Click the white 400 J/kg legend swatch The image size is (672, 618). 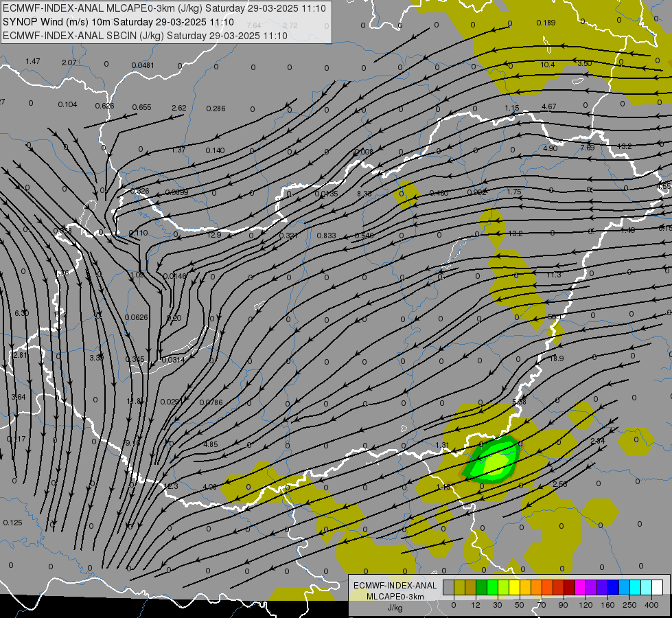click(x=657, y=587)
